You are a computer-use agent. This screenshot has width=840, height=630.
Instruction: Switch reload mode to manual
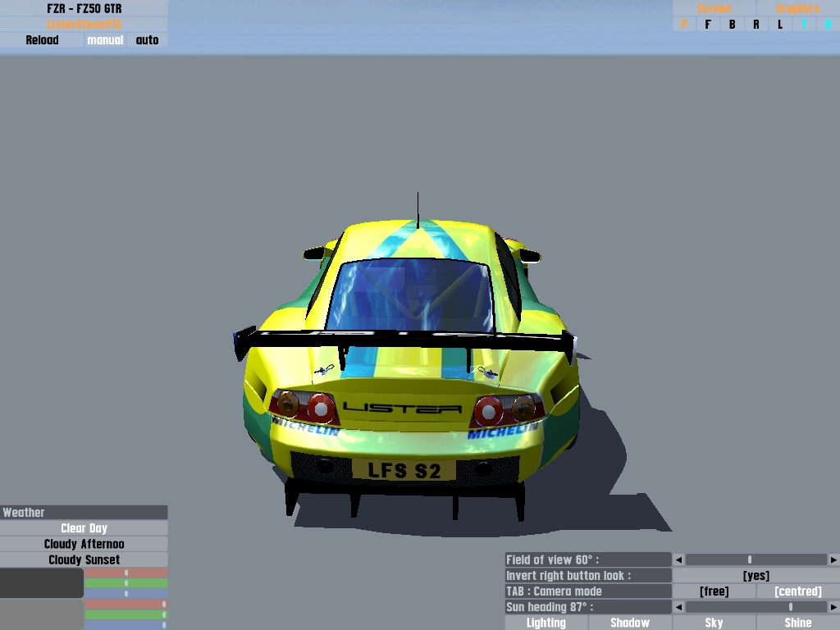105,39
